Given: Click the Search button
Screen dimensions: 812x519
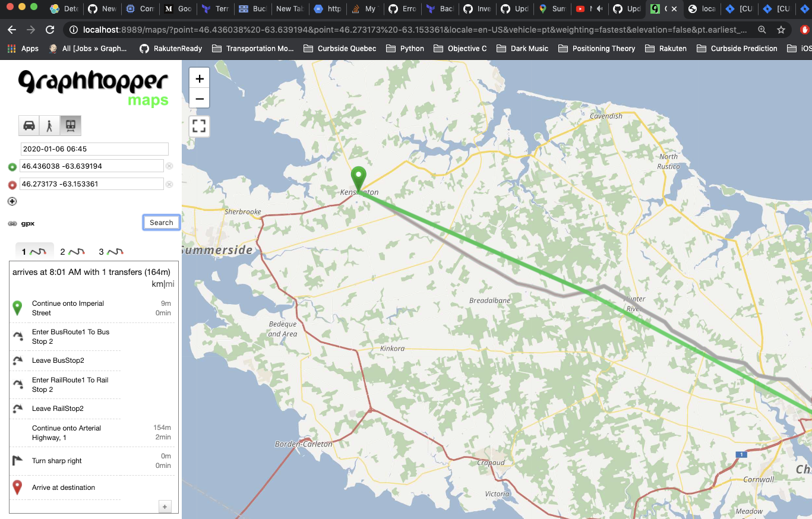Looking at the screenshot, I should [x=161, y=222].
